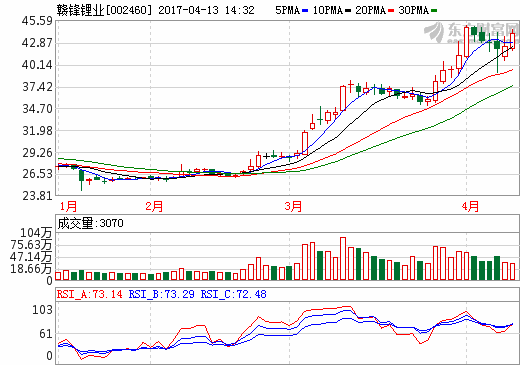Click the 61 RSI axis label
The image size is (520, 365).
pyautogui.click(x=46, y=334)
